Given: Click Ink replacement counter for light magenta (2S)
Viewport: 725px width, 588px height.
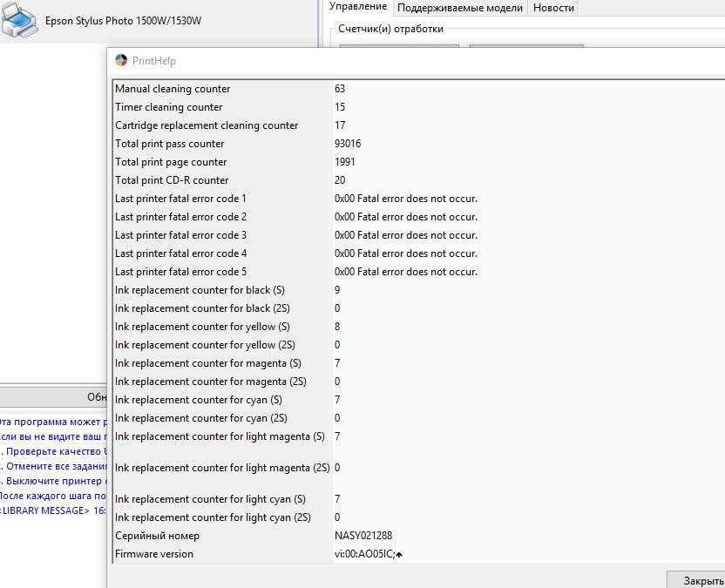Looking at the screenshot, I should [222, 468].
